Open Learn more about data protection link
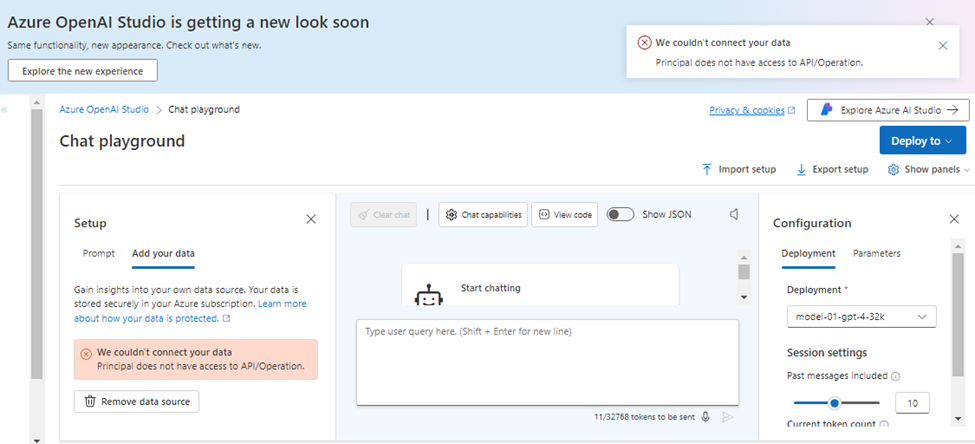 point(190,311)
